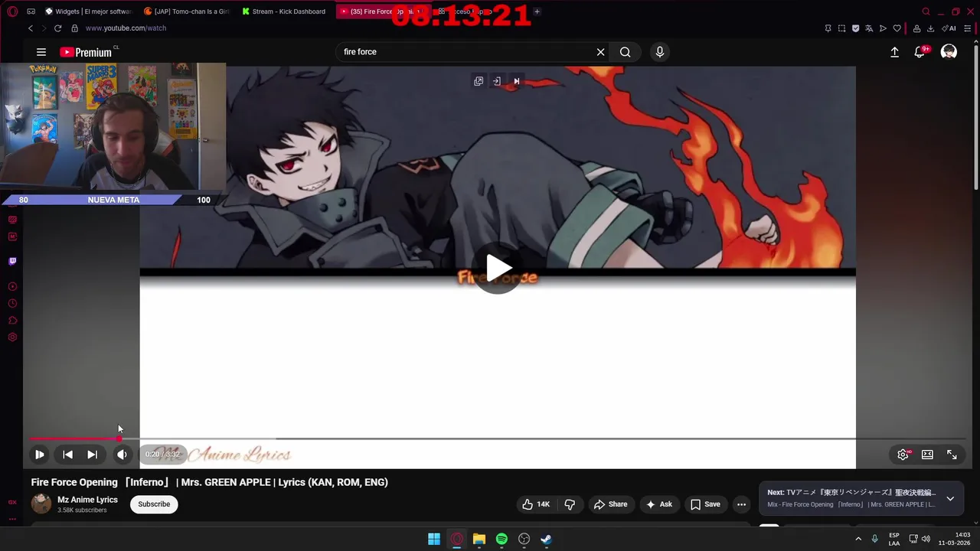The height and width of the screenshot is (551, 980).
Task: Open YouTube notifications bell
Action: coord(920,52)
